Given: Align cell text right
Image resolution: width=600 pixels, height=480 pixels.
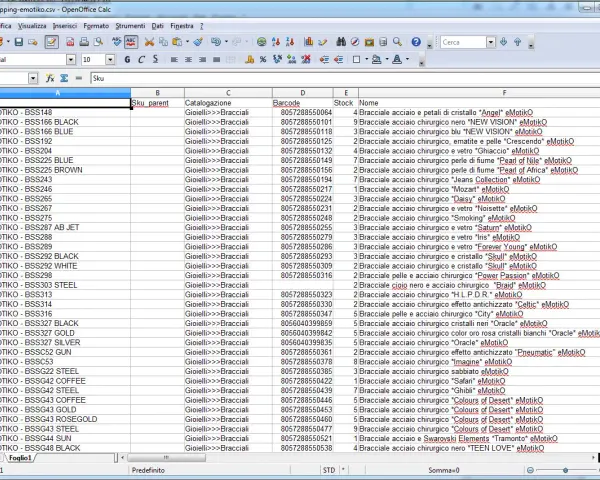Looking at the screenshot, I should 202,59.
